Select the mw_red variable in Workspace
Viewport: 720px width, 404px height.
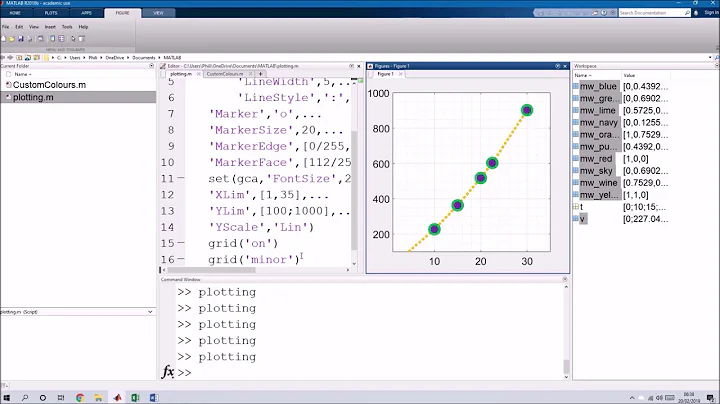click(596, 159)
